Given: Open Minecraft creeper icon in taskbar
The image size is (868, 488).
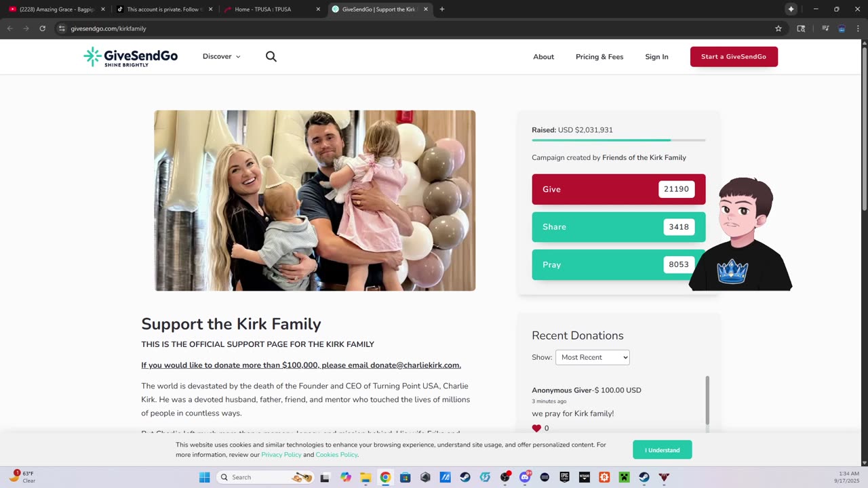Looking at the screenshot, I should [624, 477].
